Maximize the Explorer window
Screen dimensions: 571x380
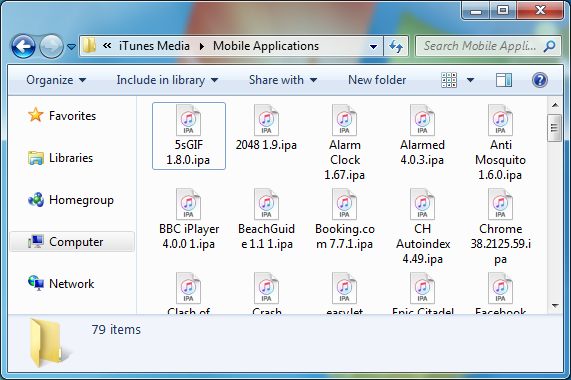pyautogui.click(x=503, y=10)
